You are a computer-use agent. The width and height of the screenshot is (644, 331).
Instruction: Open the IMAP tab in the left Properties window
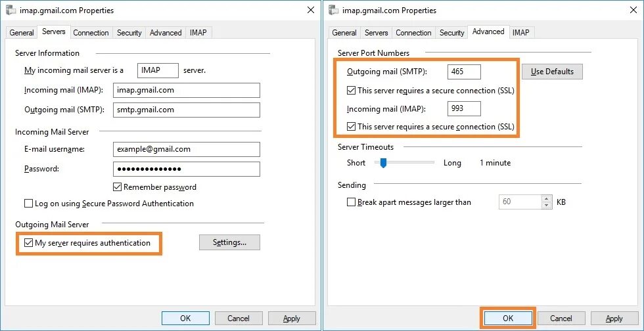coord(198,33)
